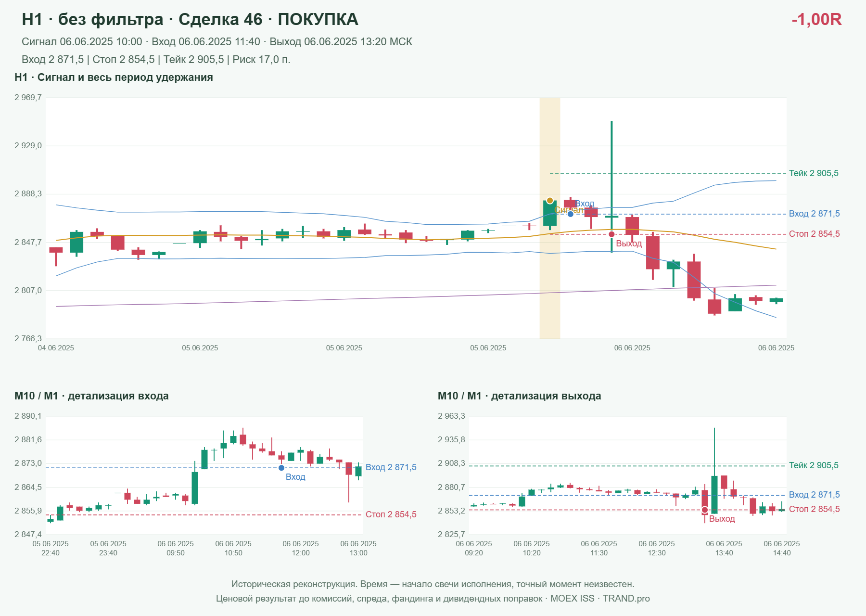The width and height of the screenshot is (866, 616).
Task: Click the 06.06.2025 12:00 time label
Action: (x=301, y=548)
